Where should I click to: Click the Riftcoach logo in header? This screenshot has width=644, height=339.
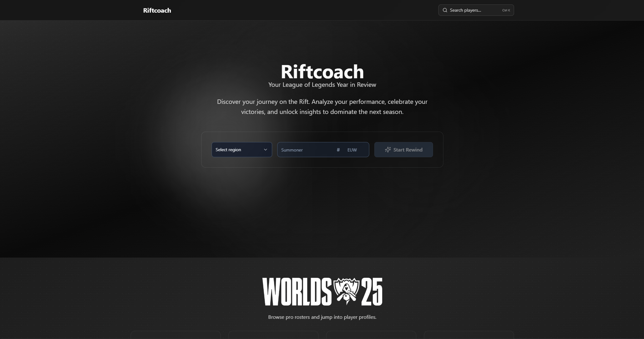click(x=157, y=10)
